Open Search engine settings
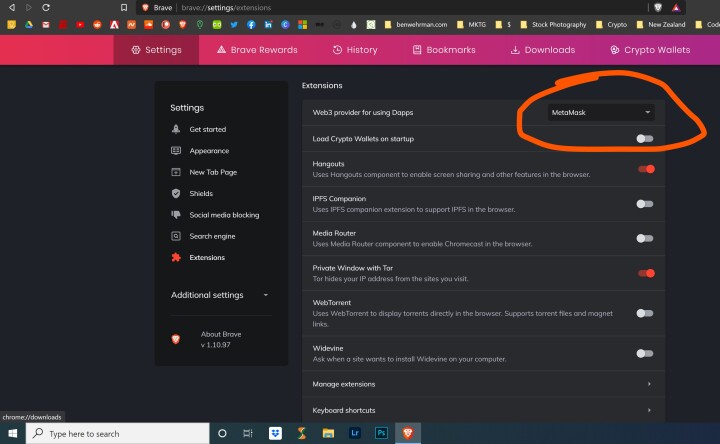The height and width of the screenshot is (444, 720). coord(203,236)
